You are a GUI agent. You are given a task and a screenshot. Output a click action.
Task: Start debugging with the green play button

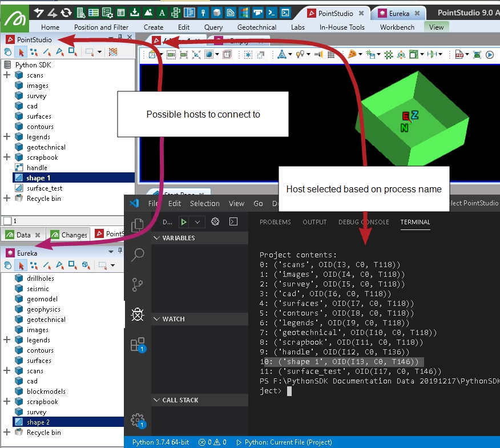[184, 222]
